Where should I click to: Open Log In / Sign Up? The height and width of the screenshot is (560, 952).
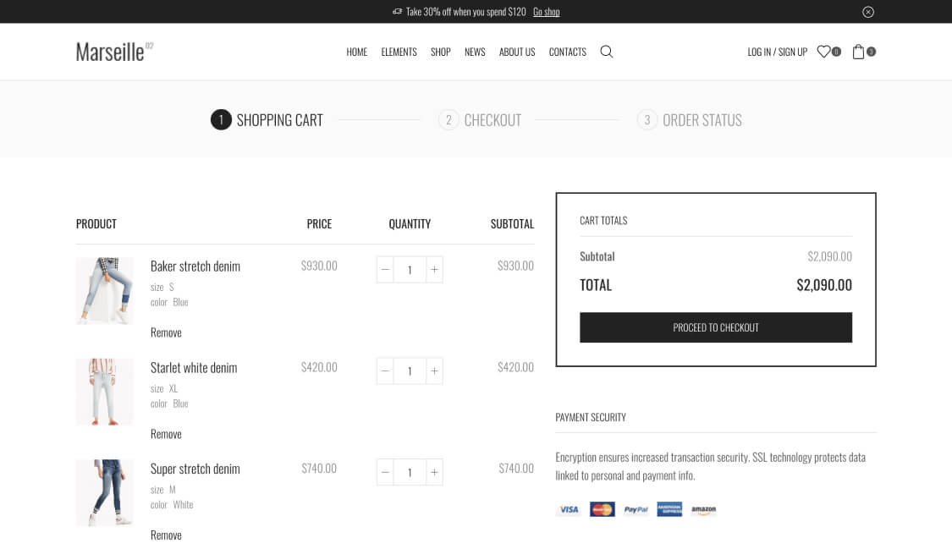(777, 52)
